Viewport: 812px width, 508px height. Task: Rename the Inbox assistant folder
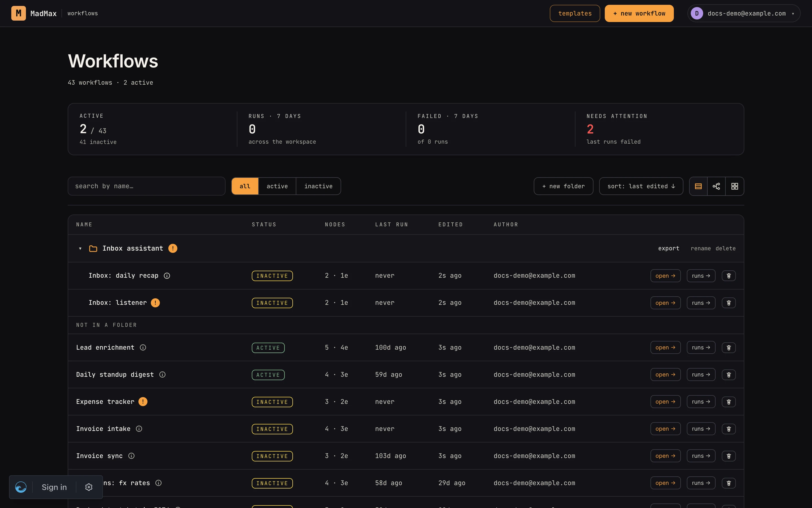[x=701, y=249]
